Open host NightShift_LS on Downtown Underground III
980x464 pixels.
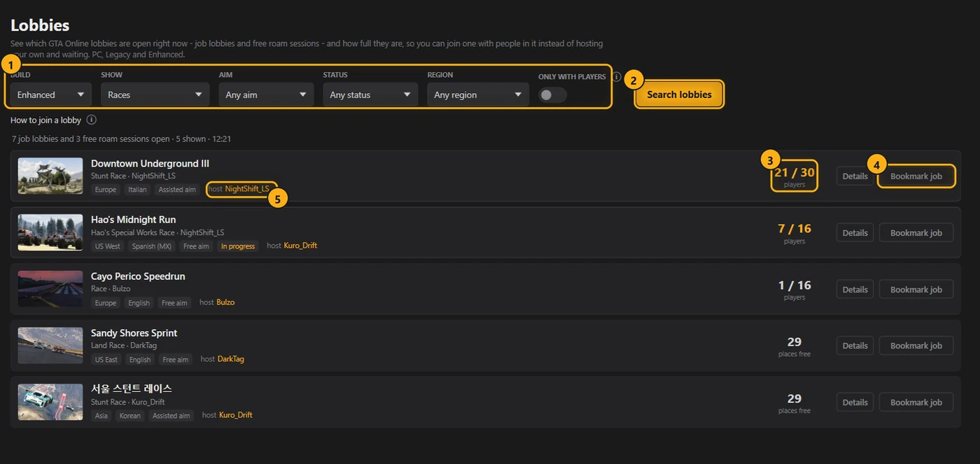(247, 189)
